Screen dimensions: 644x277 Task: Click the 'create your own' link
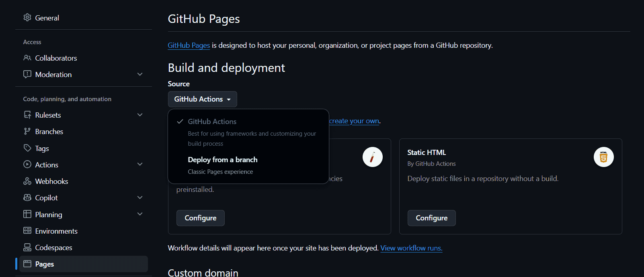[354, 121]
